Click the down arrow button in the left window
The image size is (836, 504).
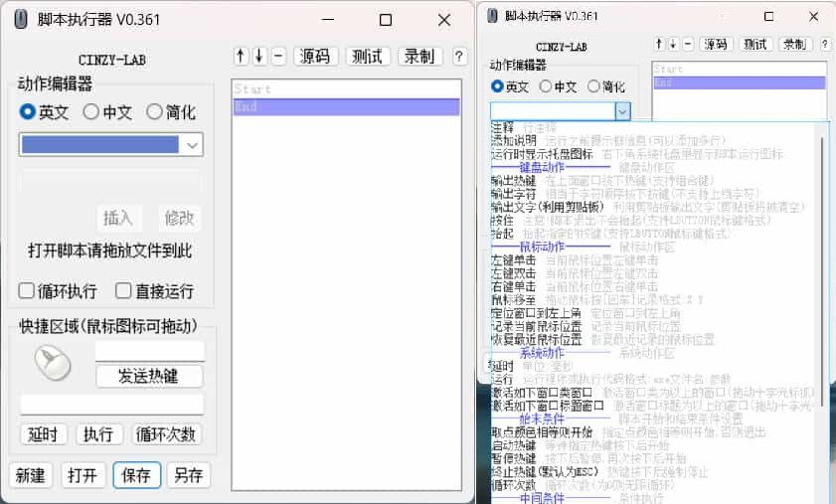tap(259, 57)
